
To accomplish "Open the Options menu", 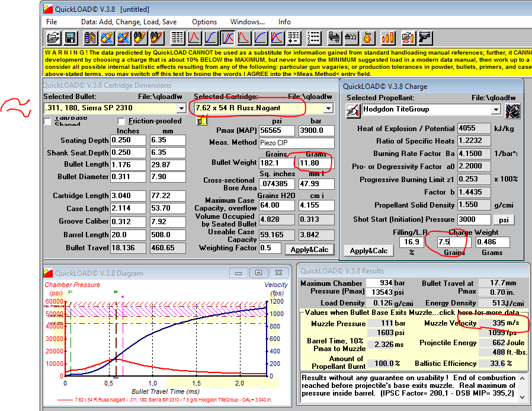I will coord(204,22).
